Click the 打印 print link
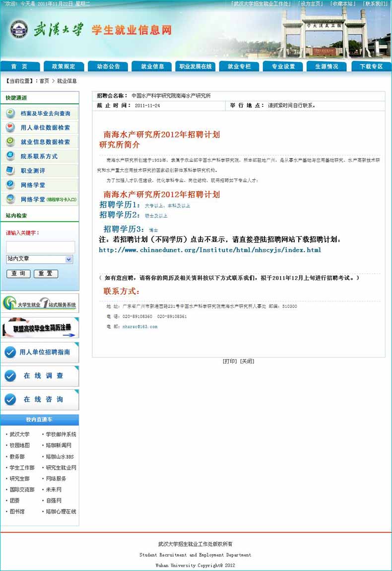 [230, 361]
